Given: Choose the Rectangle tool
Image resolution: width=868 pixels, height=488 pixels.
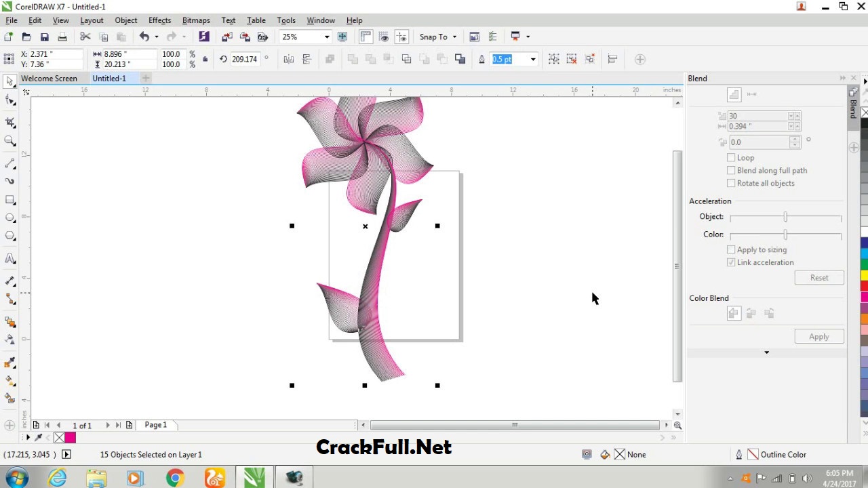Looking at the screenshot, I should 10,200.
